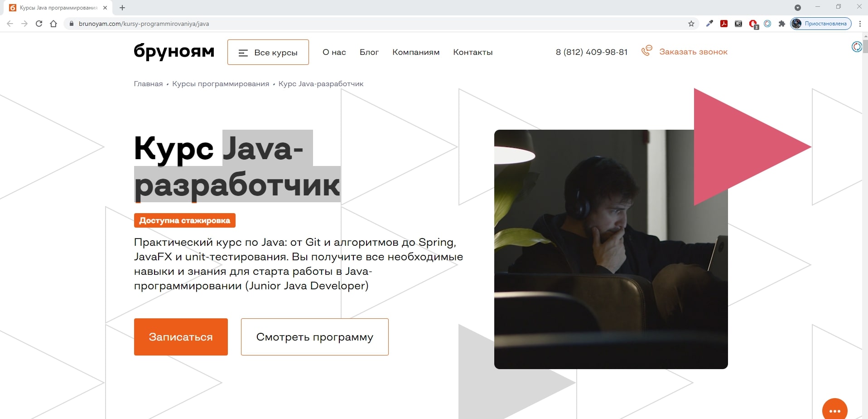Click the vertical scrollbar thumb
Screen dimensions: 868x419
pyautogui.click(x=865, y=46)
